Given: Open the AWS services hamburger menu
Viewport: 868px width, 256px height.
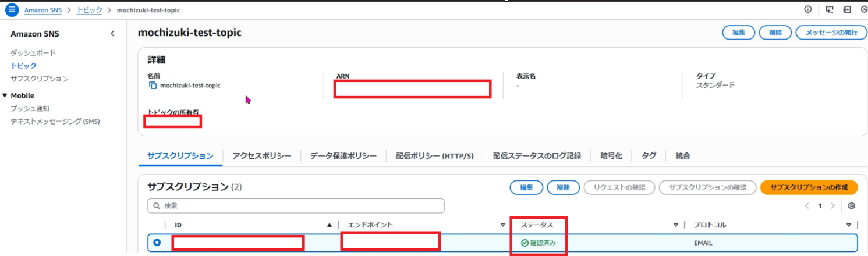Looking at the screenshot, I should coord(12,10).
